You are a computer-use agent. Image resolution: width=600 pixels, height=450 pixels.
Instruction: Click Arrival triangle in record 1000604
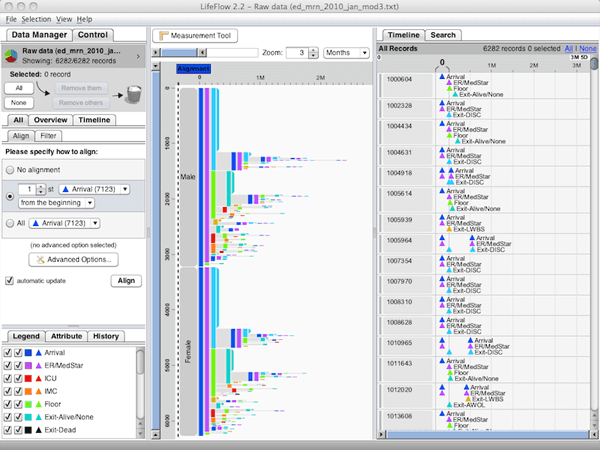click(x=442, y=77)
